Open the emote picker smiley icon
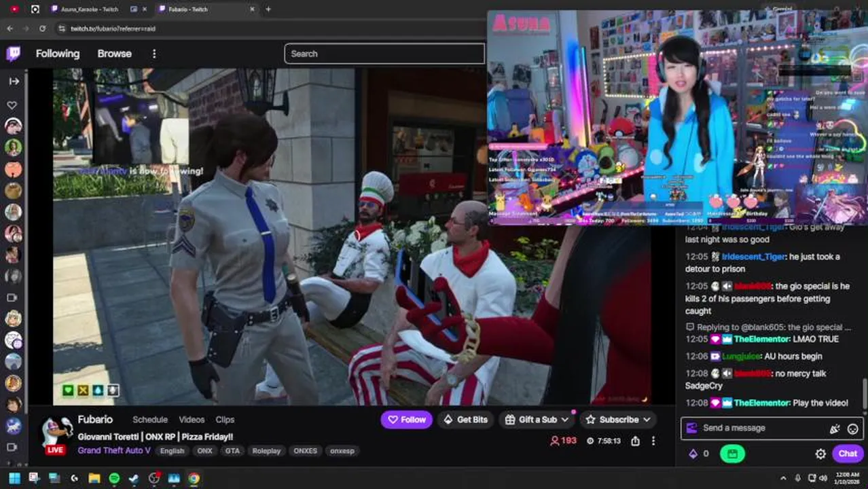The height and width of the screenshot is (489, 868). pyautogui.click(x=853, y=429)
